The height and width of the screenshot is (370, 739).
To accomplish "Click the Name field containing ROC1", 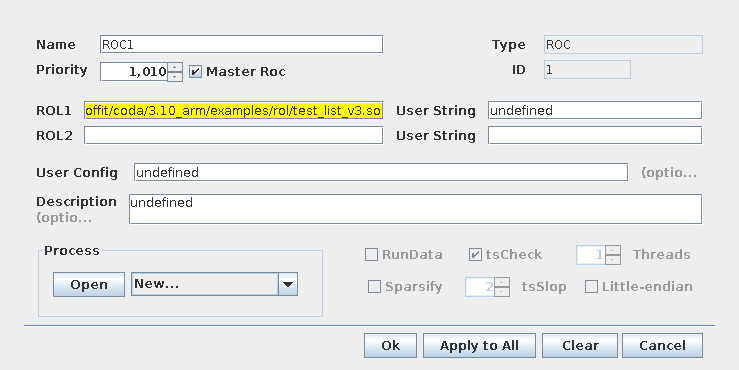I will 241,44.
